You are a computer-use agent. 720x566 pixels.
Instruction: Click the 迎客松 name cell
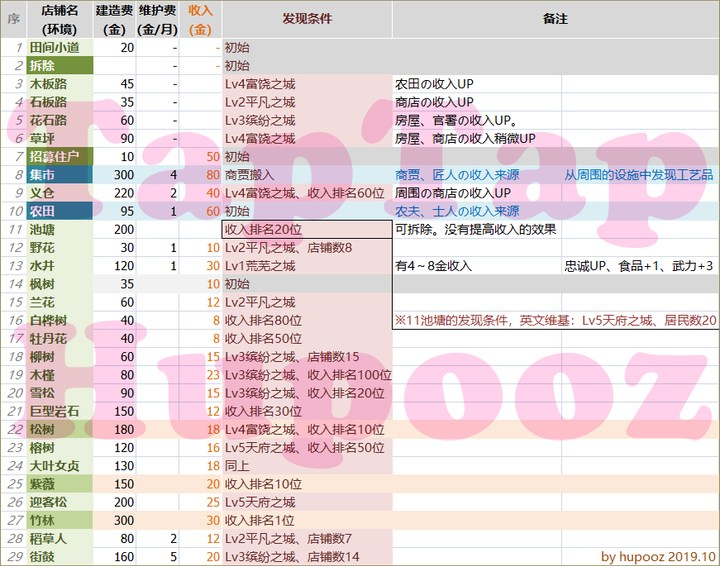pos(60,502)
